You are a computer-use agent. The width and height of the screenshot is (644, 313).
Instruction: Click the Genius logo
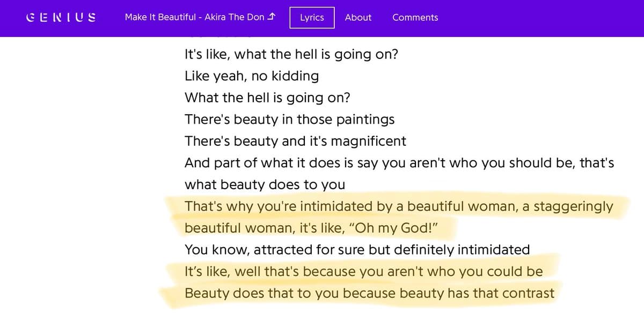[61, 17]
